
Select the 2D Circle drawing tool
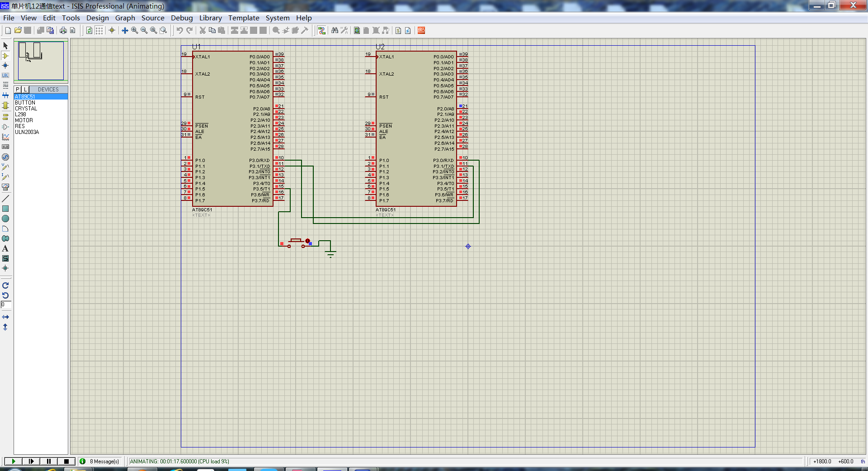click(x=5, y=219)
